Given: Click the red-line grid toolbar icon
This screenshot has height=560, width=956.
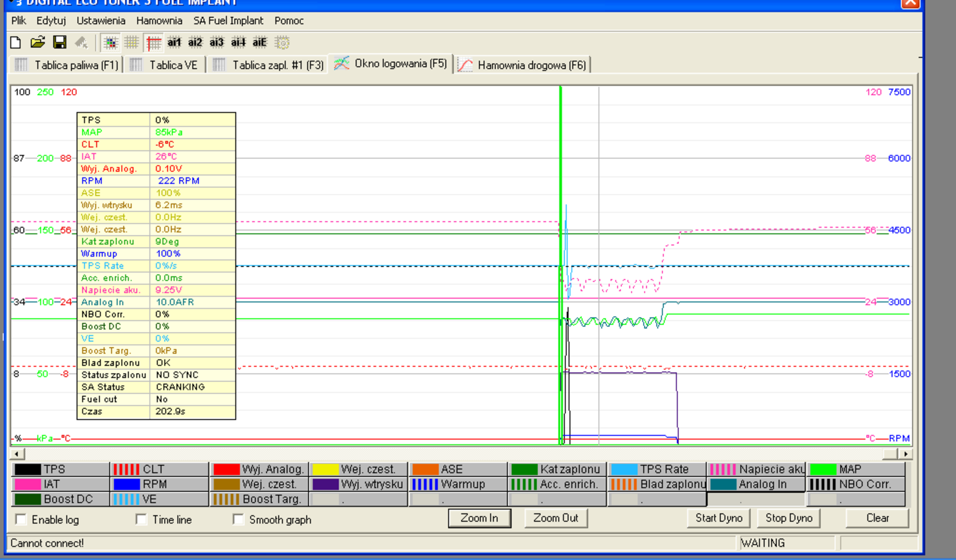Looking at the screenshot, I should (154, 43).
